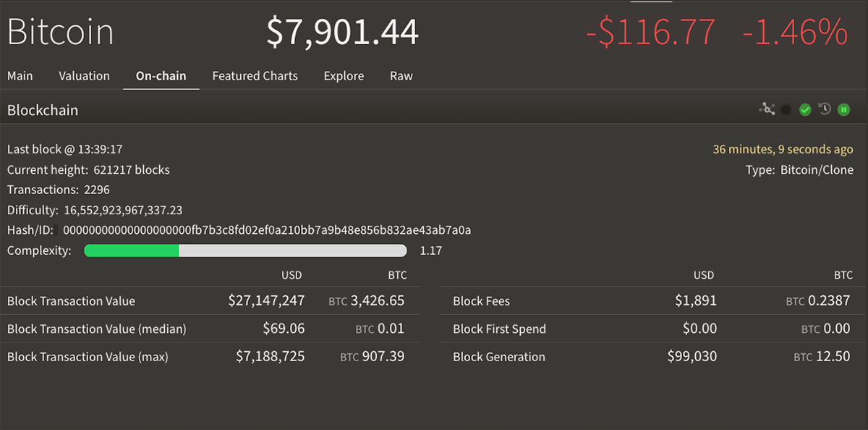The width and height of the screenshot is (868, 430).
Task: Select the Transactions count 2296
Action: coord(98,190)
